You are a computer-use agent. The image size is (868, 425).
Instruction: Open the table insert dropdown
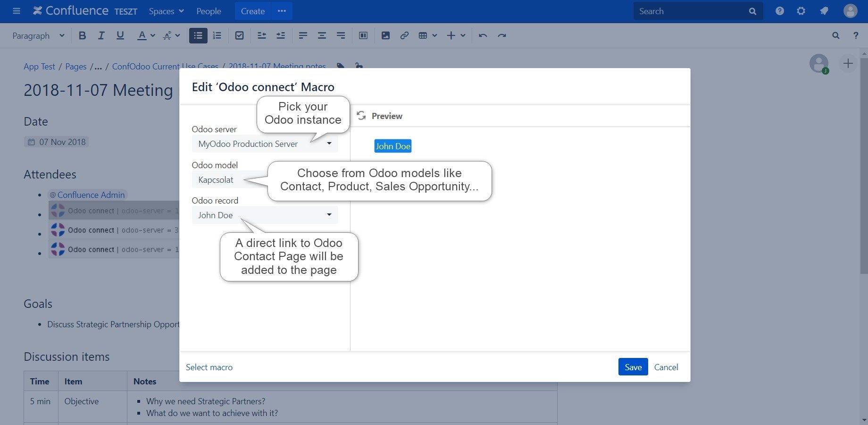pyautogui.click(x=427, y=35)
